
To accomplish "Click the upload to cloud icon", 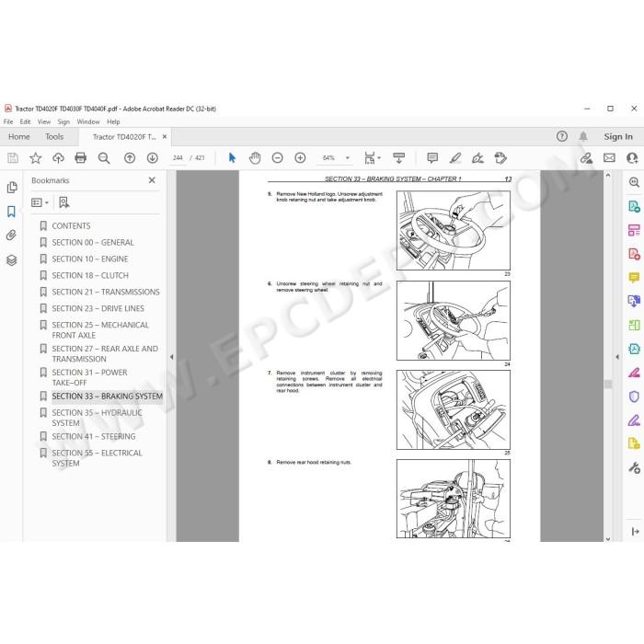I will (58, 157).
